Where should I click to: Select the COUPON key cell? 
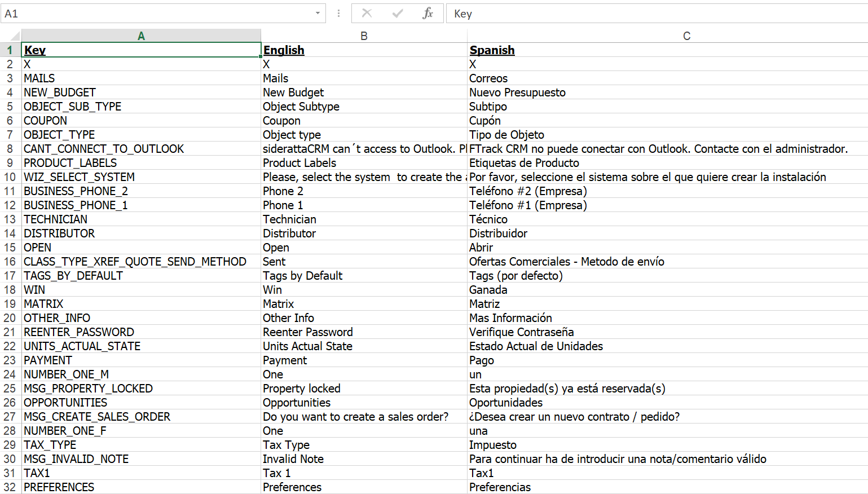[141, 121]
